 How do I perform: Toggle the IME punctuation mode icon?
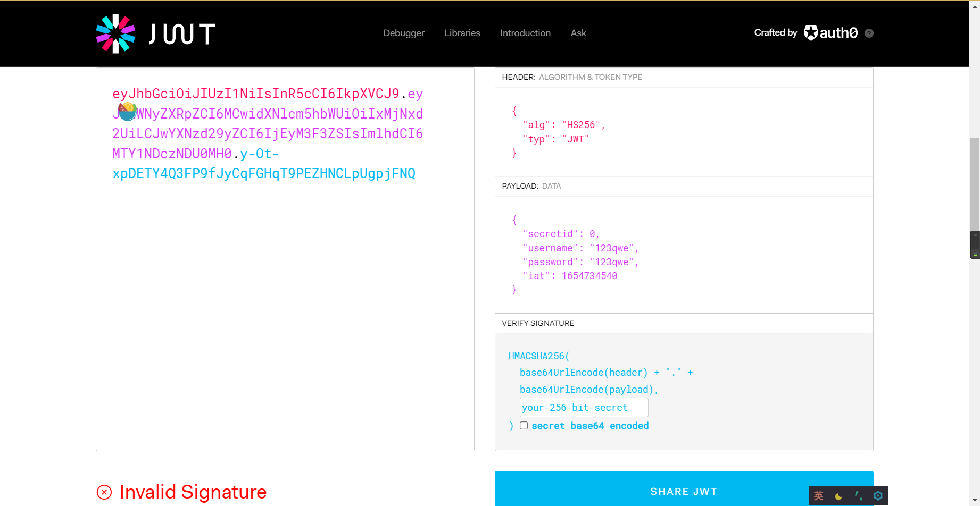pos(858,496)
